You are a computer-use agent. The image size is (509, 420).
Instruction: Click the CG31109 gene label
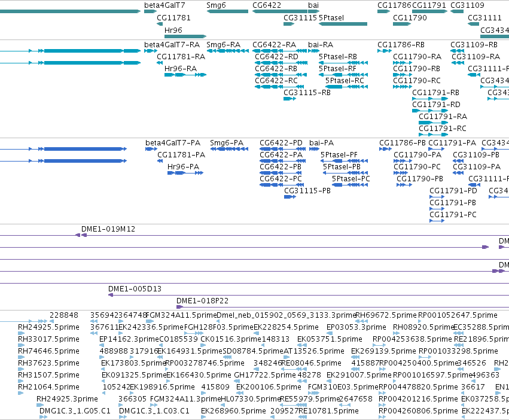tap(468, 5)
